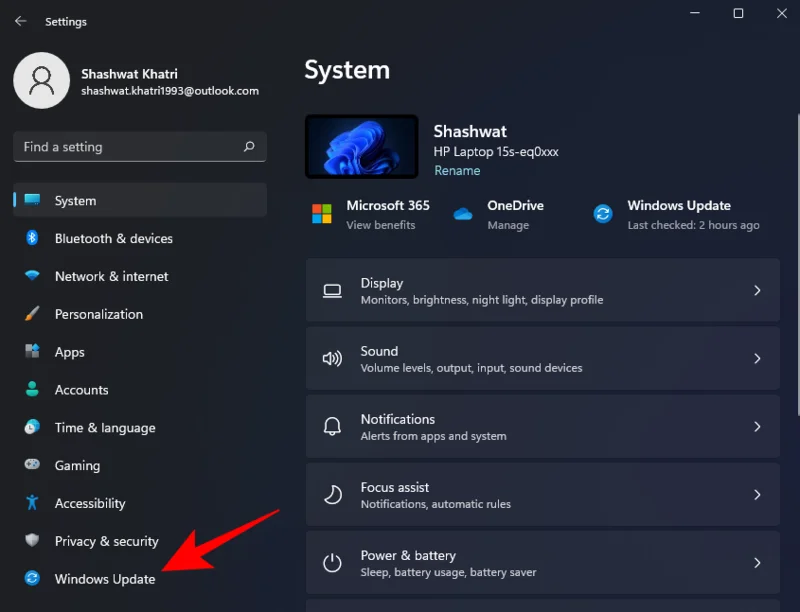Click the Accessibility icon in the sidebar
The height and width of the screenshot is (612, 800).
click(34, 503)
